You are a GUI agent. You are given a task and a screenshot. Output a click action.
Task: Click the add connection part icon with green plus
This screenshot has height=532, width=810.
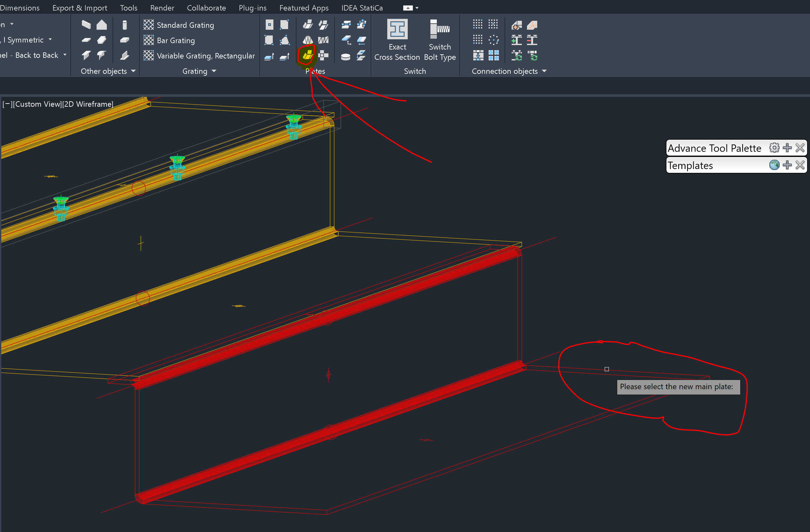pyautogui.click(x=516, y=41)
